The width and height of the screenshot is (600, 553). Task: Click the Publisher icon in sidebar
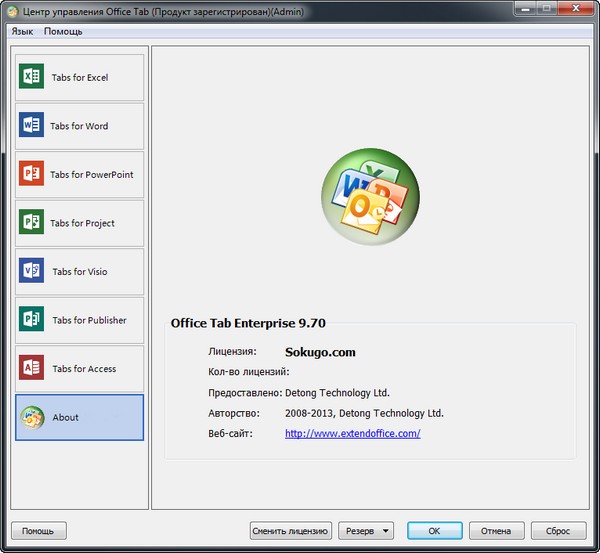tap(31, 320)
